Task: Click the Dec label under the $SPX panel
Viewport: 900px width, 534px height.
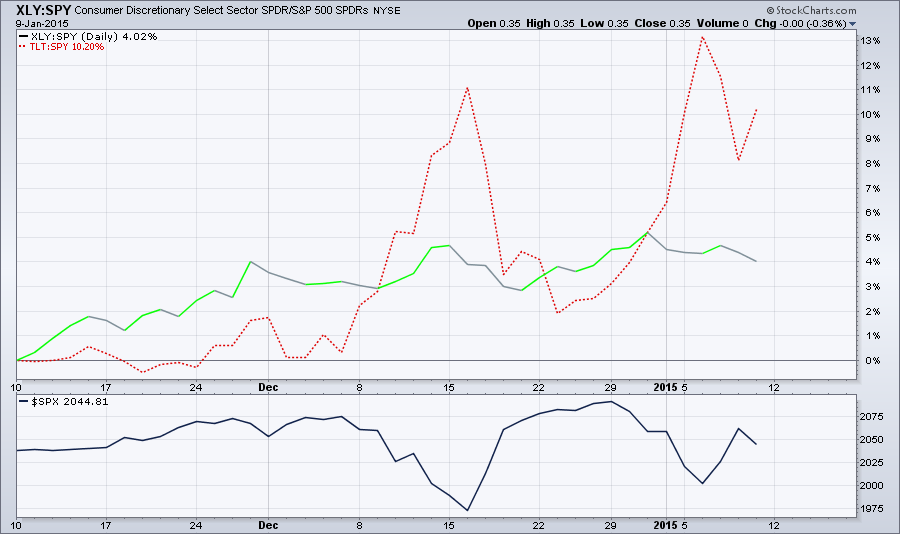Action: pyautogui.click(x=268, y=525)
